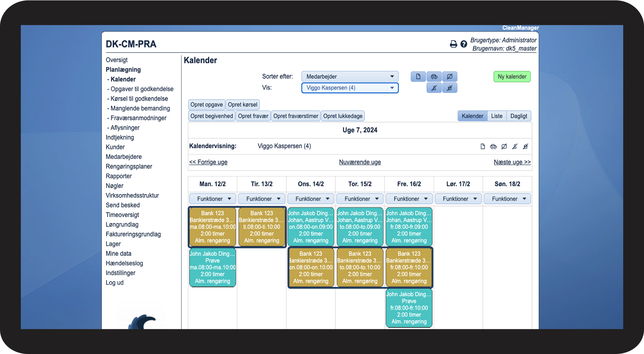This screenshot has height=354, width=644.
Task: Click the green Ny kalender button
Action: (x=512, y=77)
